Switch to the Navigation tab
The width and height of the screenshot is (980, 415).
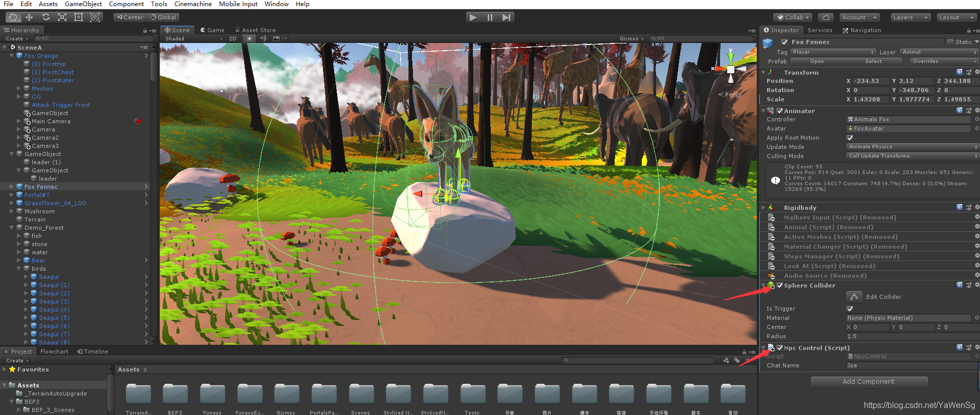point(862,30)
